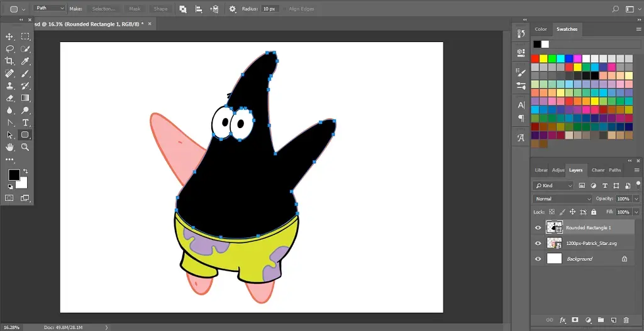The height and width of the screenshot is (331, 644).
Task: Swap foreground and background colors
Action: (x=25, y=171)
